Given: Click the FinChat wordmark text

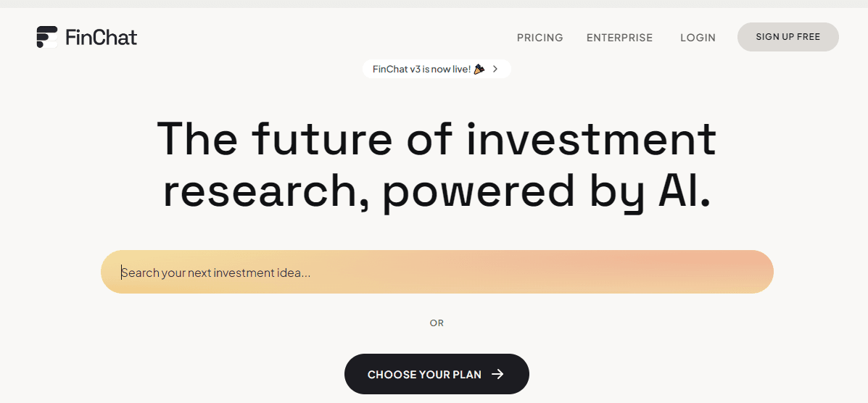Looking at the screenshot, I should (101, 38).
